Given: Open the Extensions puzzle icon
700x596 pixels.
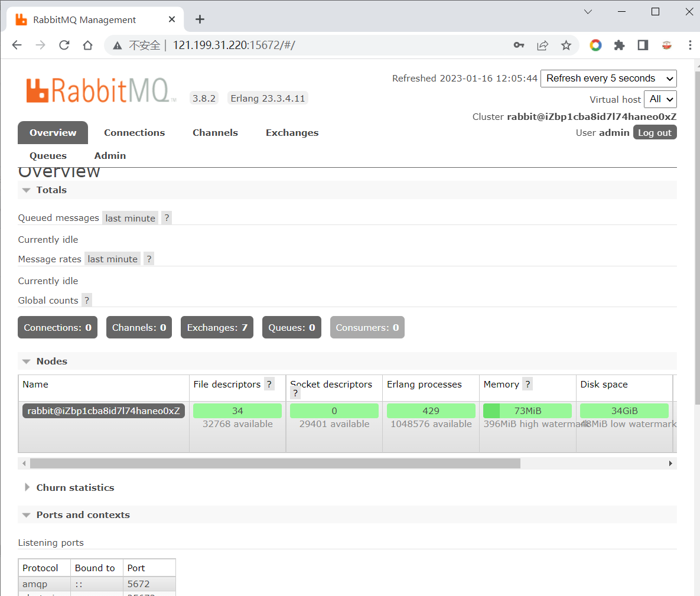Looking at the screenshot, I should tap(619, 45).
